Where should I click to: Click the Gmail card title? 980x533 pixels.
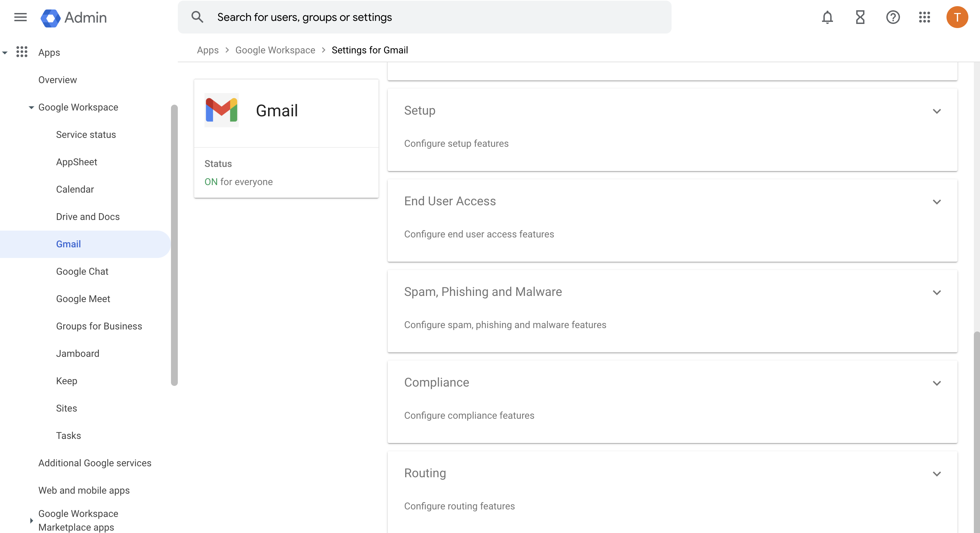pyautogui.click(x=277, y=110)
